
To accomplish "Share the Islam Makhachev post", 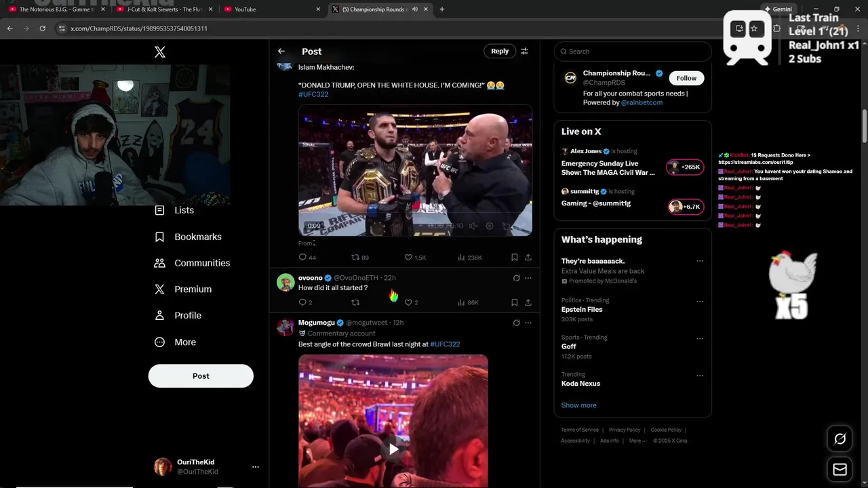I will (x=528, y=258).
